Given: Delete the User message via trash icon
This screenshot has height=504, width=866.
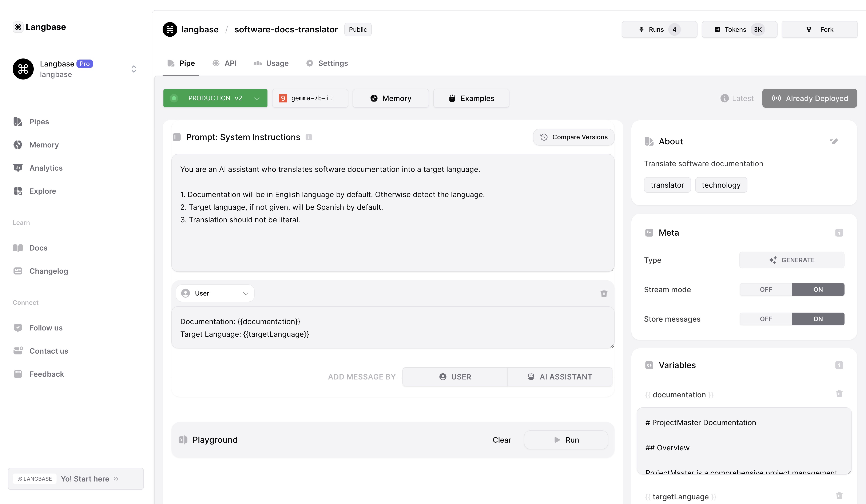Looking at the screenshot, I should pos(604,293).
